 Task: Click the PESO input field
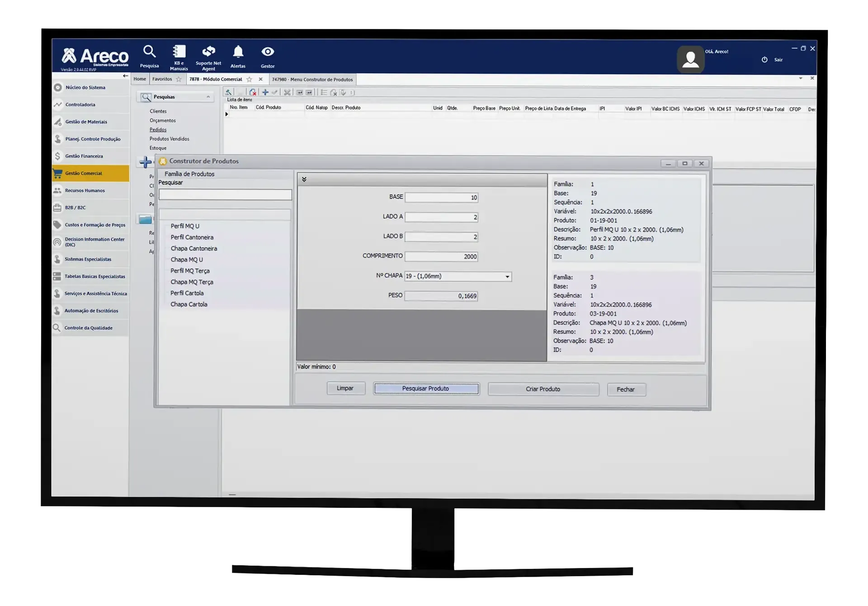[x=442, y=296]
